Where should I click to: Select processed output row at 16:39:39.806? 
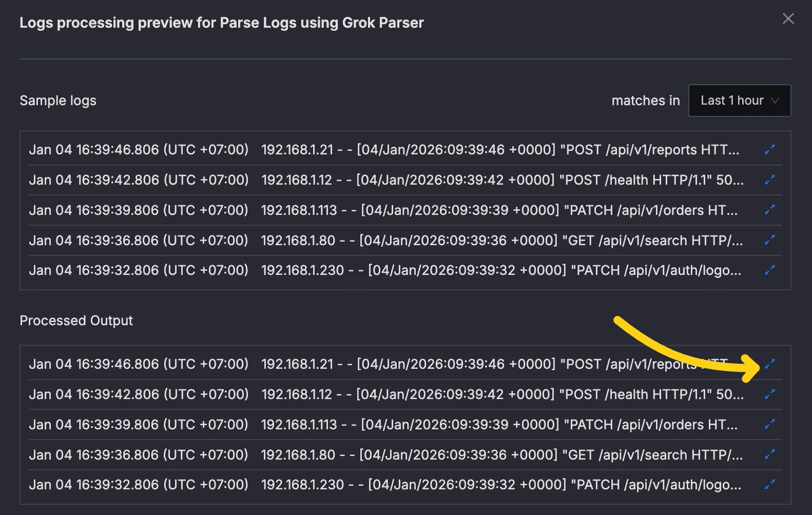pos(139,425)
